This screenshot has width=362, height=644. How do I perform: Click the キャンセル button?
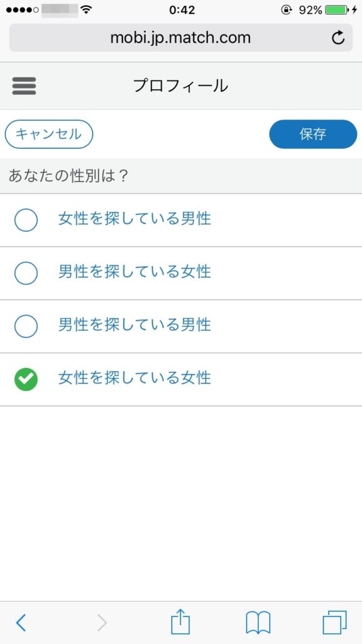(49, 134)
